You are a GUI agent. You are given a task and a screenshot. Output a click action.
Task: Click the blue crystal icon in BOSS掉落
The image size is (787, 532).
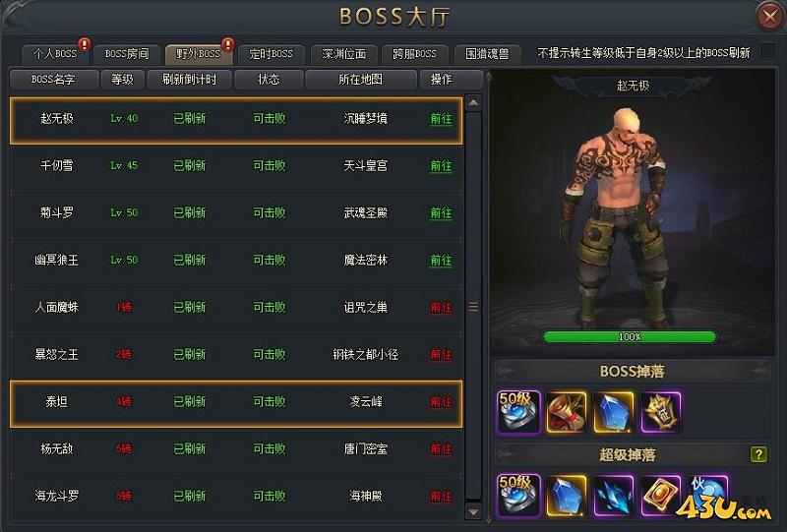(x=613, y=412)
